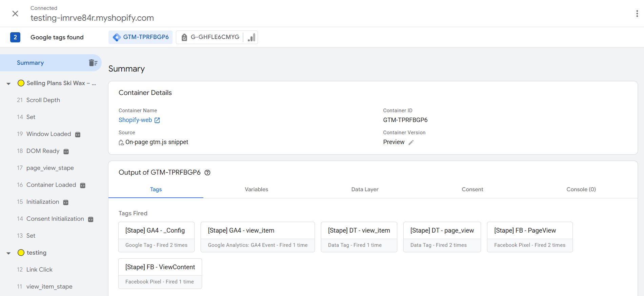Open event 16 Container Loaded

[47, 185]
